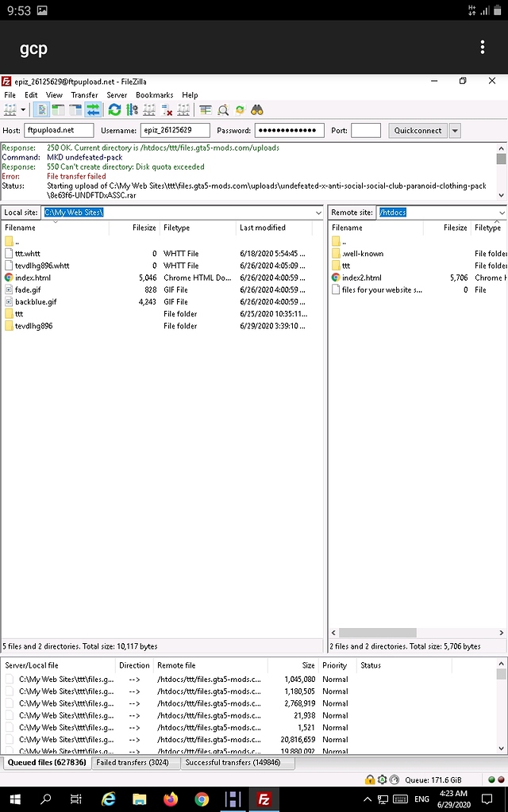The width and height of the screenshot is (508, 812).
Task: Open the Site Manager
Action: [x=10, y=110]
